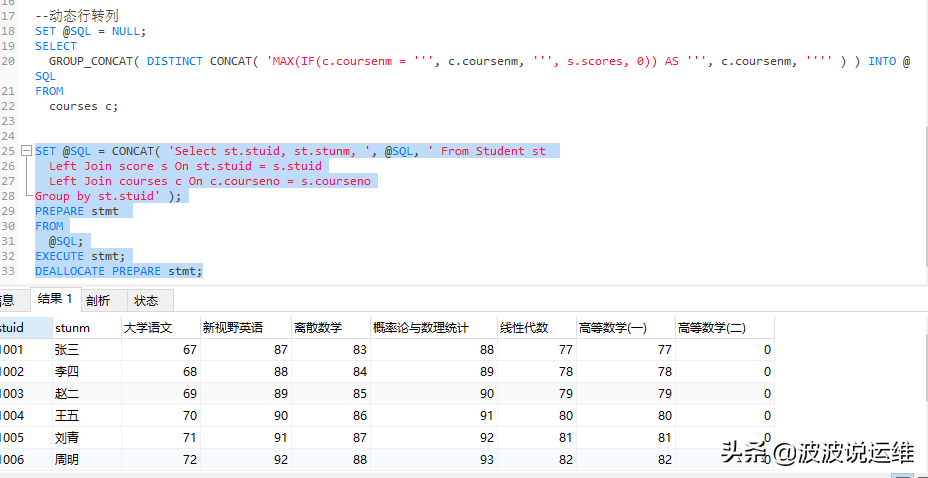
Task: Switch to the 结果 1 tab
Action: [55, 299]
